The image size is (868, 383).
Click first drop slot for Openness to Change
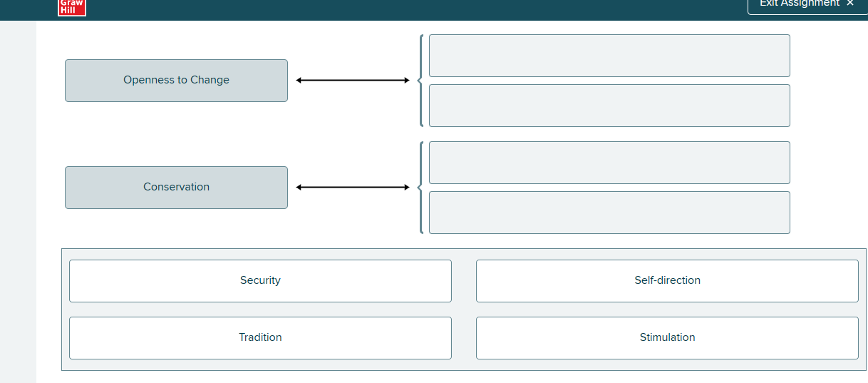(609, 56)
